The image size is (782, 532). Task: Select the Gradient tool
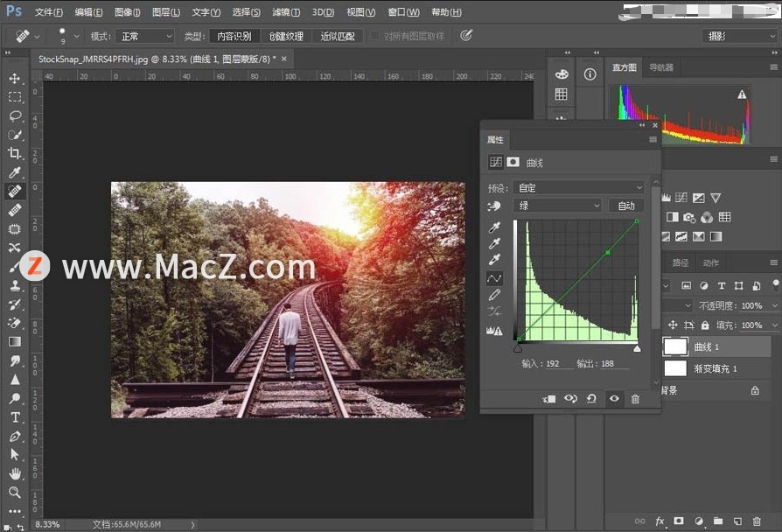click(x=15, y=342)
